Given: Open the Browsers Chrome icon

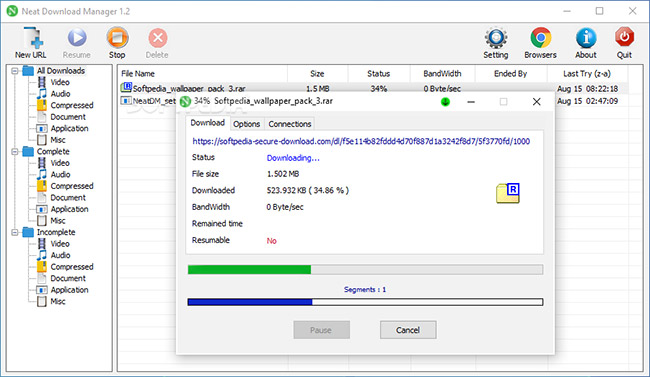Looking at the screenshot, I should pyautogui.click(x=541, y=38).
